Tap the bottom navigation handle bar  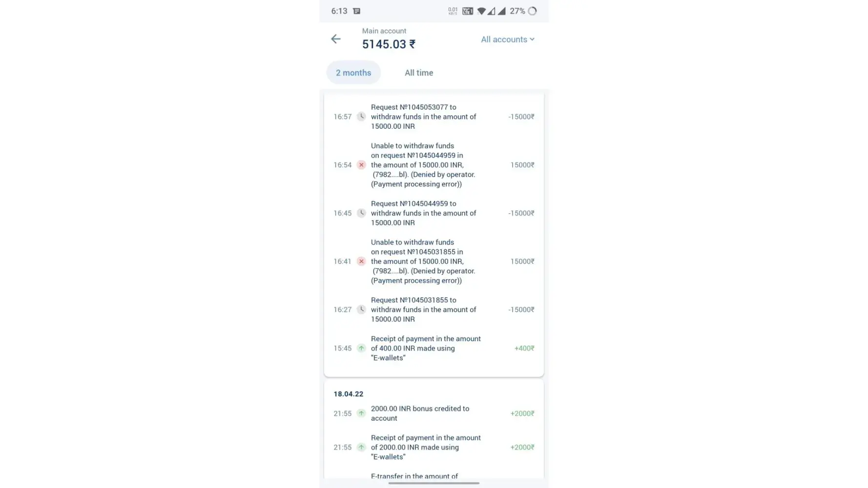click(434, 483)
